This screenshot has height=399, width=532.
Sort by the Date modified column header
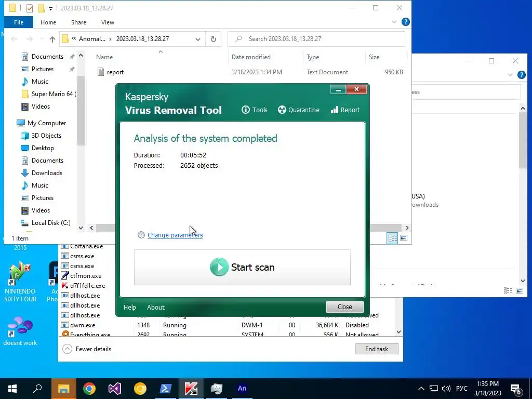point(251,57)
